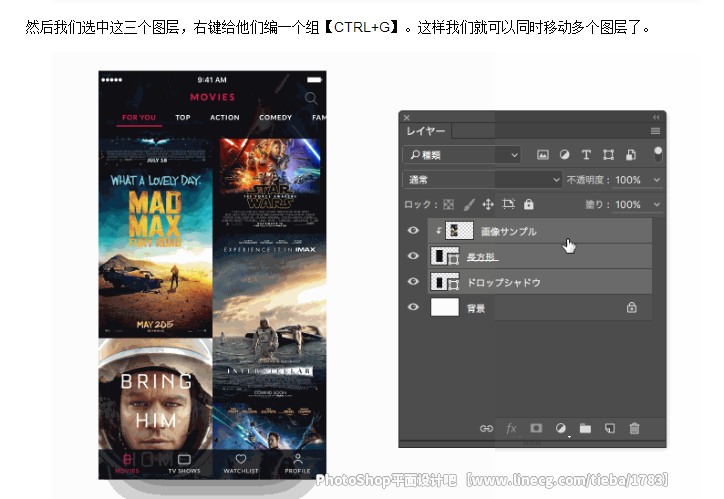Hide the 背景 layer

click(413, 307)
